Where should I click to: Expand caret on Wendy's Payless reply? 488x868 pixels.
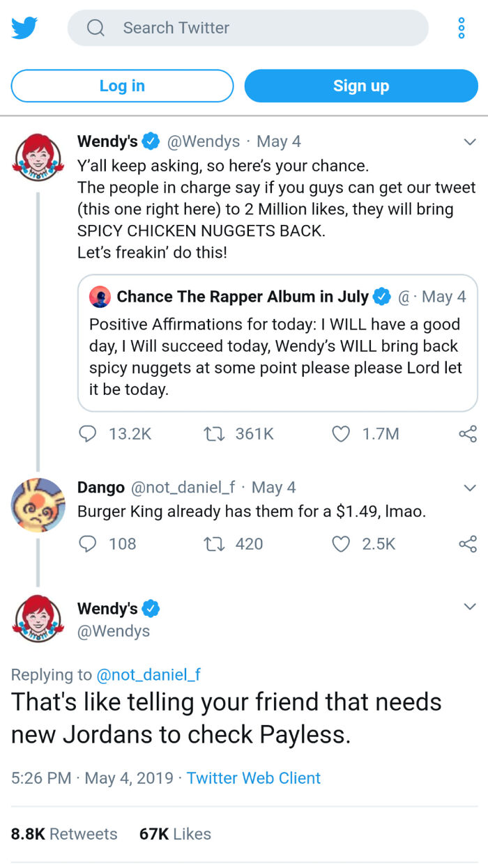click(470, 607)
